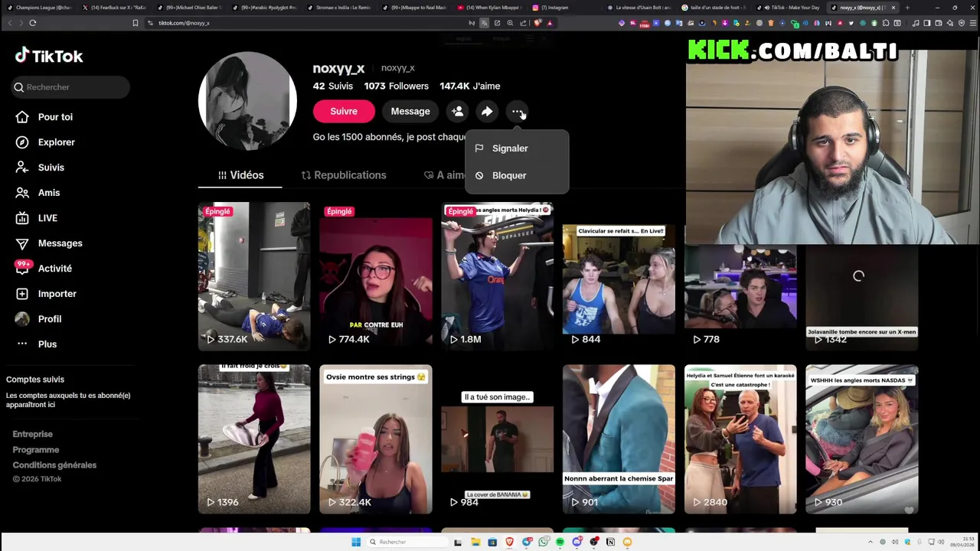This screenshot has height=551, width=980.
Task: Open the Windows Start menu
Action: coord(356,543)
